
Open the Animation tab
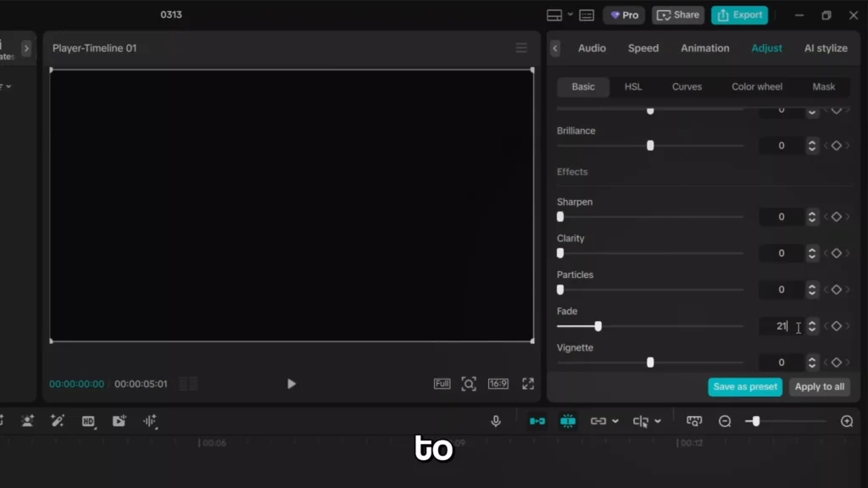pos(704,48)
